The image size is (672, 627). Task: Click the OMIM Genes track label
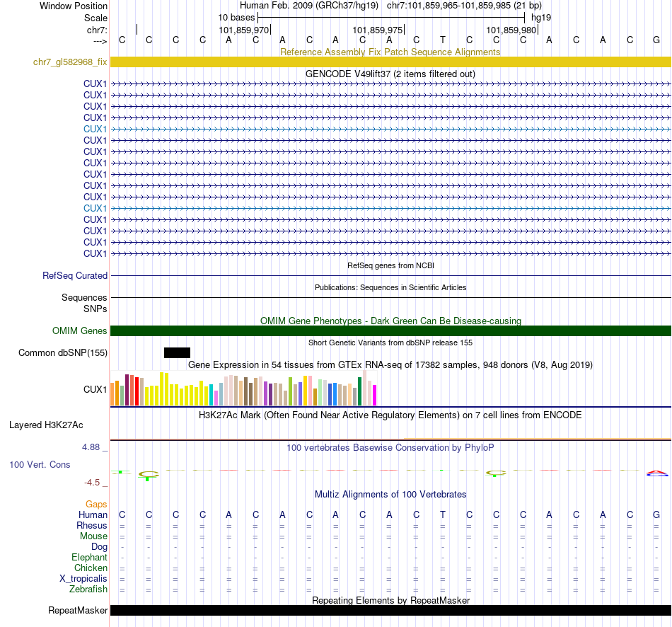(x=79, y=330)
